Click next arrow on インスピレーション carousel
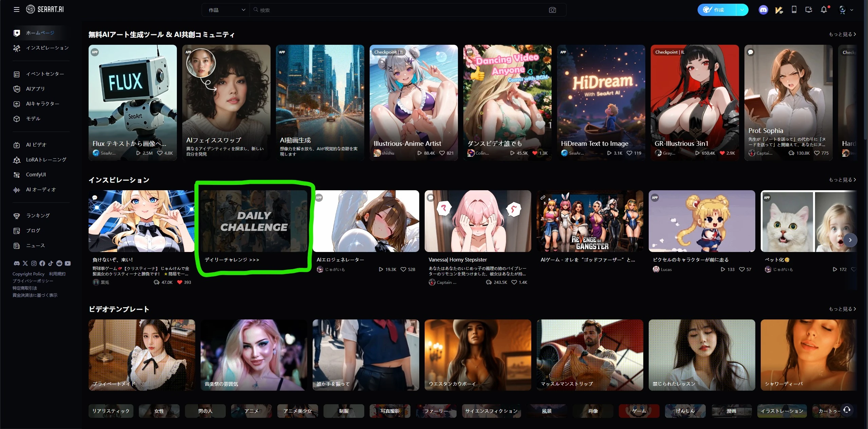Image resolution: width=868 pixels, height=429 pixels. coord(850,240)
